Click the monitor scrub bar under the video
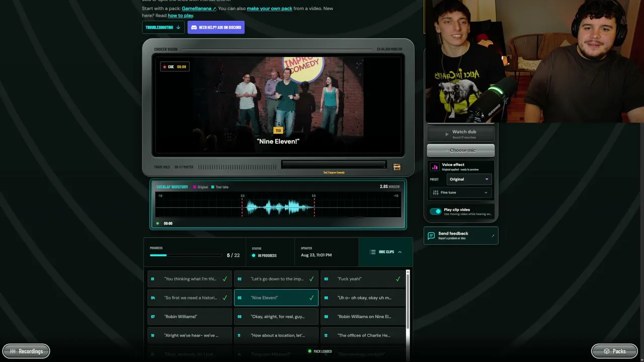The width and height of the screenshot is (644, 362). click(334, 164)
